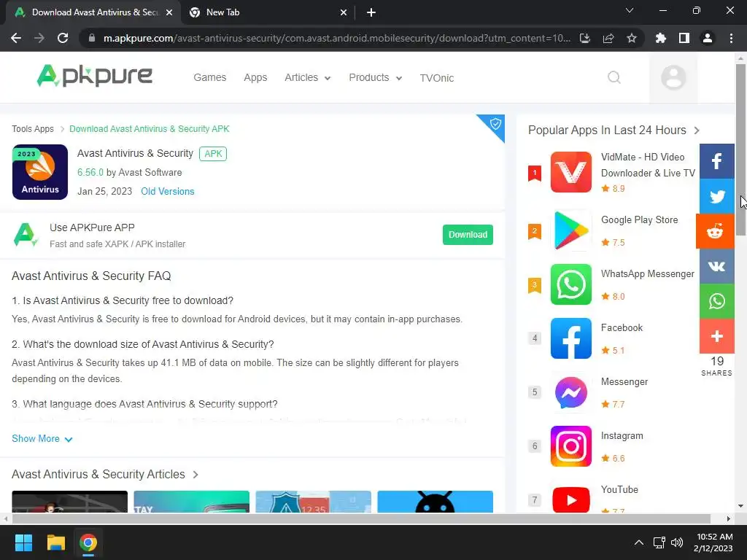Open Windows Start menu
The width and height of the screenshot is (747, 560).
click(23, 542)
